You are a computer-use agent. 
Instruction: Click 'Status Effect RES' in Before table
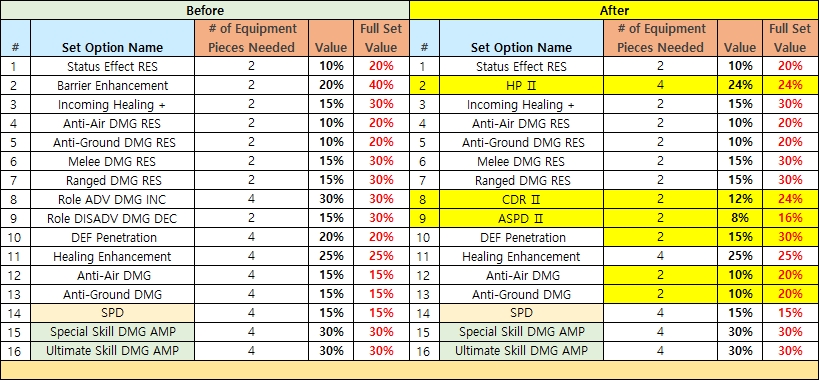(112, 67)
